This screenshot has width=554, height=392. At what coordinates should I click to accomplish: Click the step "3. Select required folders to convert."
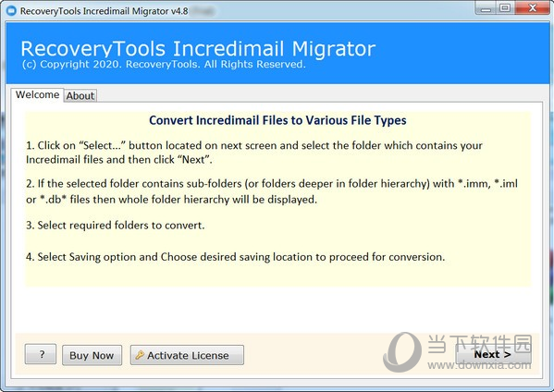click(x=116, y=226)
